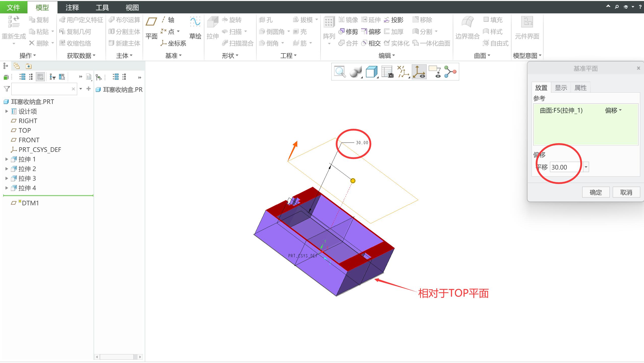Click the 确定 button
The width and height of the screenshot is (644, 363).
point(596,192)
